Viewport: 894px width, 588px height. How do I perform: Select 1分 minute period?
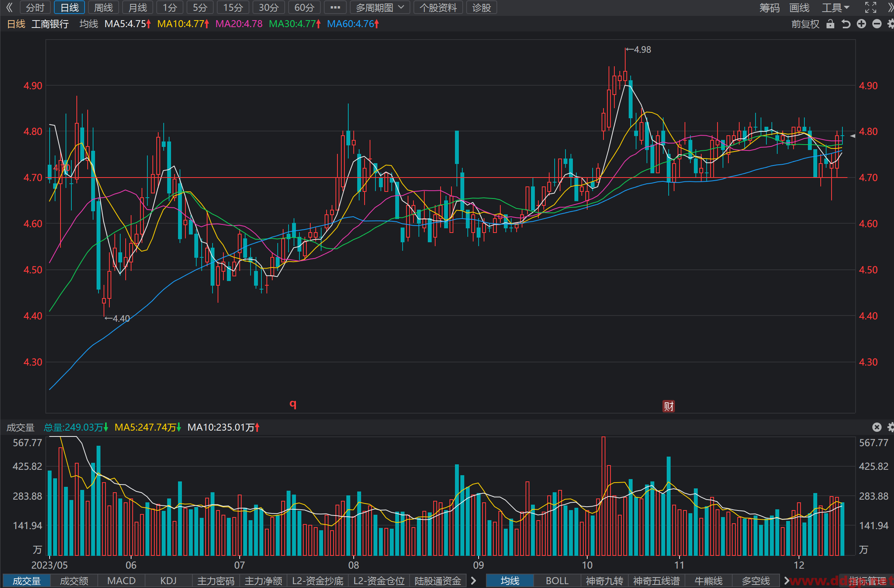[x=170, y=7]
